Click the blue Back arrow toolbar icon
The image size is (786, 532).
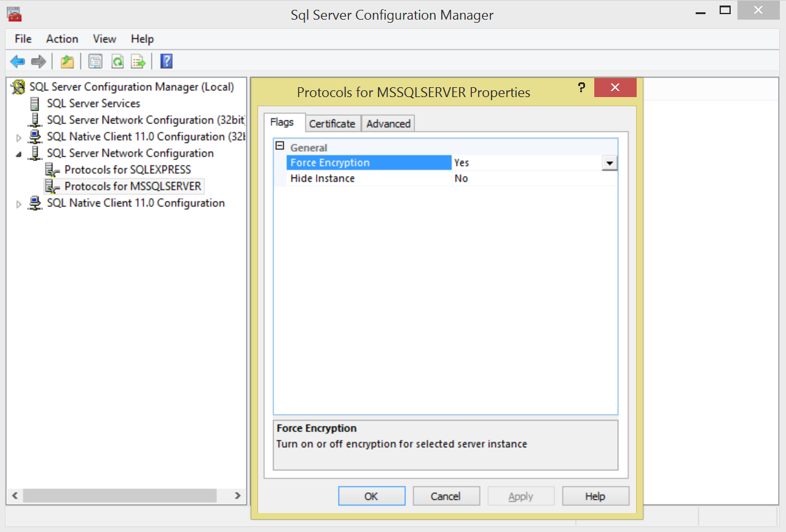18,61
